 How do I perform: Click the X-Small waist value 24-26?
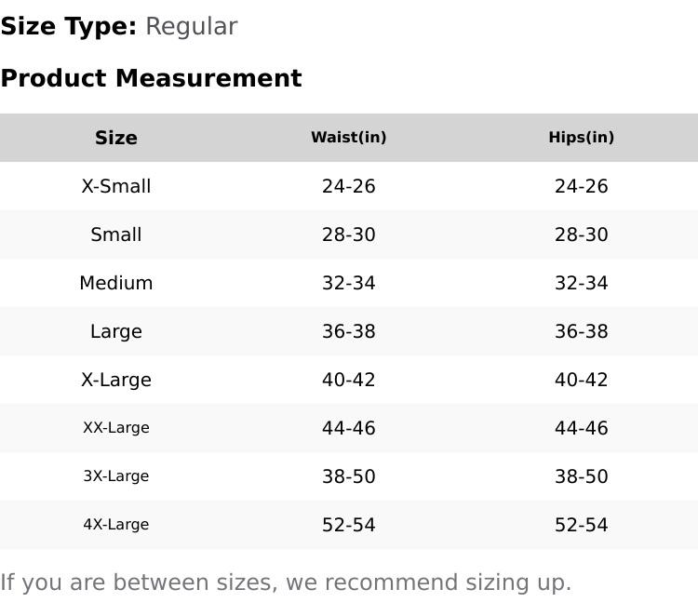coord(349,186)
